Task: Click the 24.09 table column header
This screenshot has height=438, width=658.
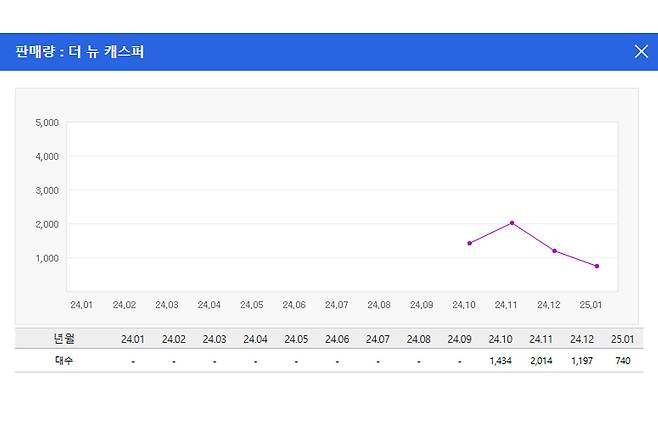Action: pos(460,339)
